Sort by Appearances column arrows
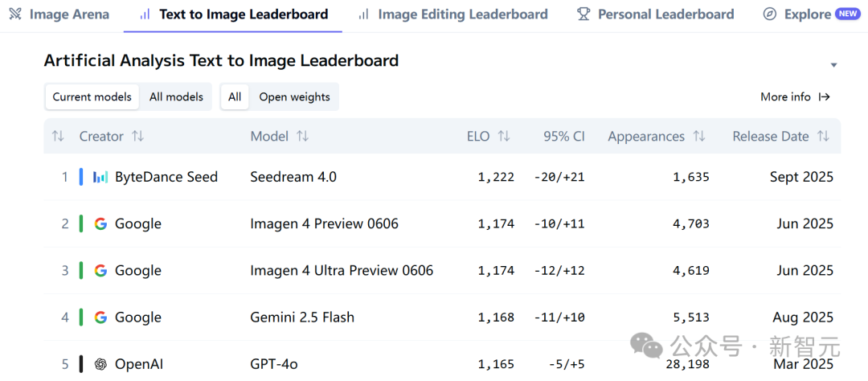 tap(699, 136)
